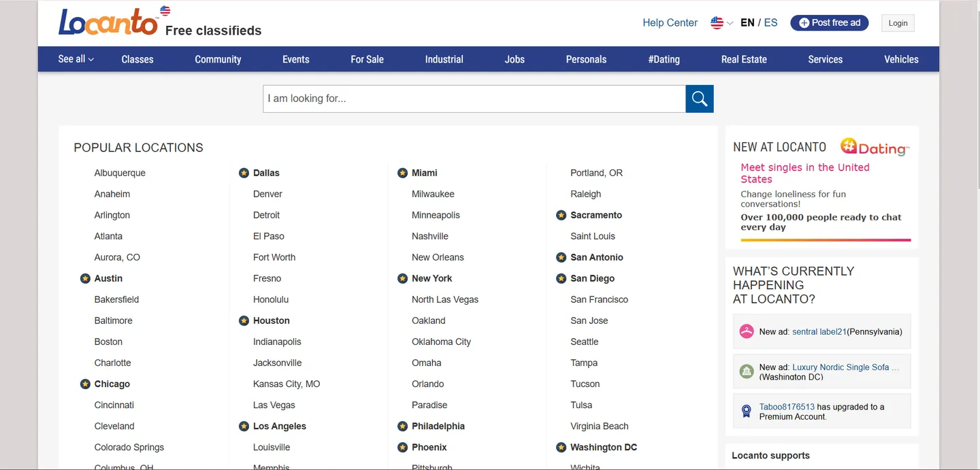The image size is (980, 470).
Task: Open the sentral label21 ad link
Action: [x=819, y=332]
